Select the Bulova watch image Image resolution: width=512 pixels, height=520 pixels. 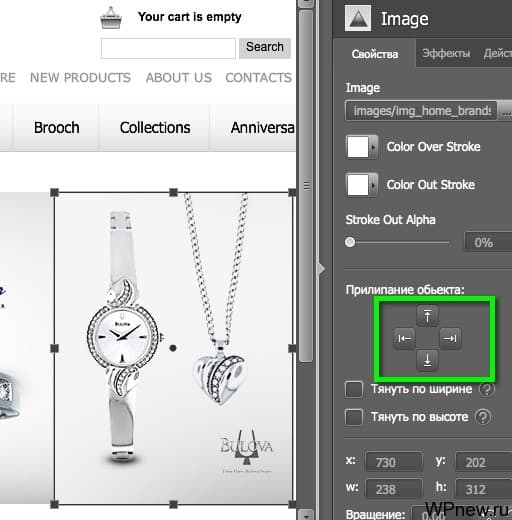pyautogui.click(x=173, y=348)
